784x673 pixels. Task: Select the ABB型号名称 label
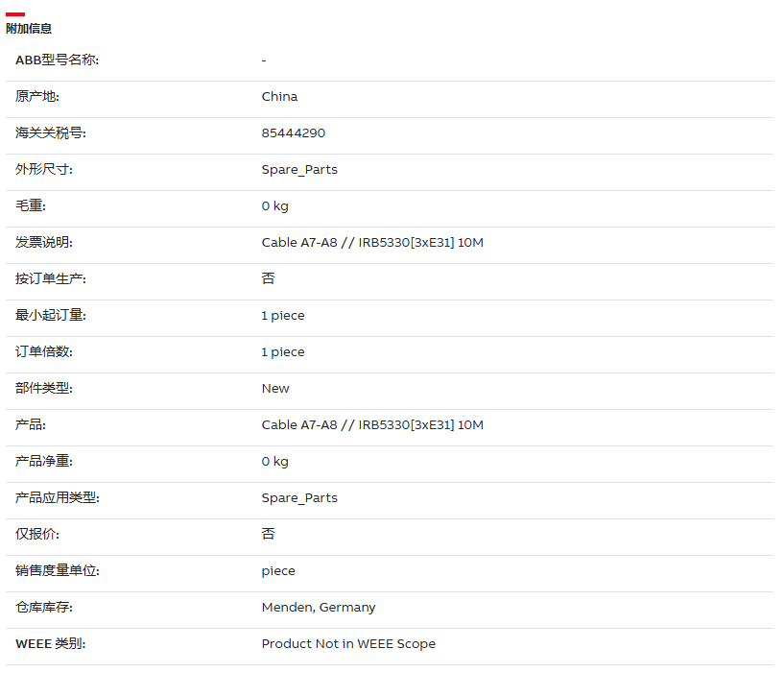point(57,60)
